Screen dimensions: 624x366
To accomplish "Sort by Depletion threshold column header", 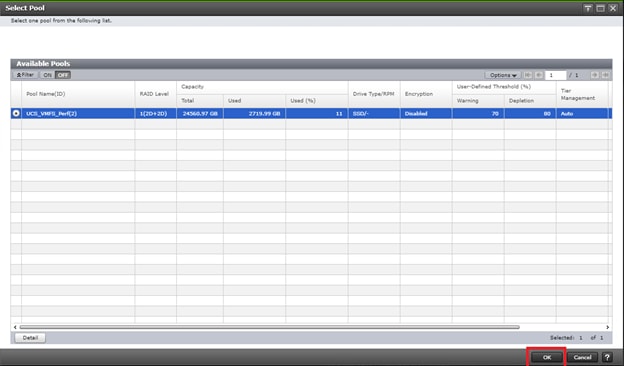I will (530, 101).
